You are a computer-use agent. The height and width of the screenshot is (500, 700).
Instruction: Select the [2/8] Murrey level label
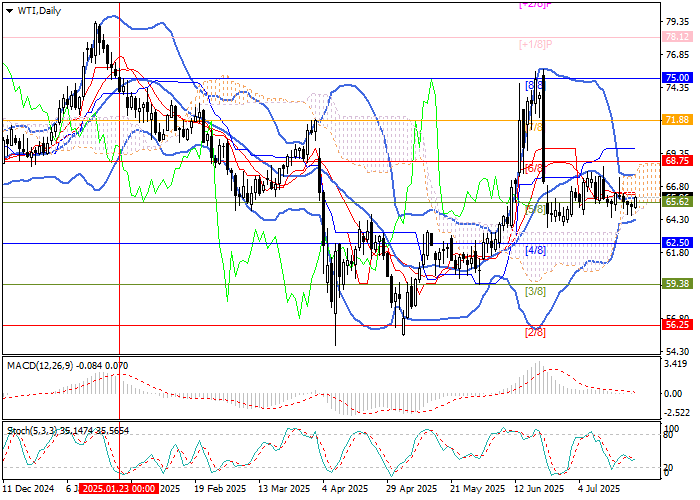tap(535, 332)
